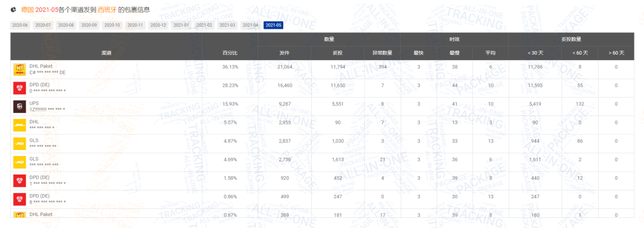This screenshot has width=644, height=228.
Task: Click the 9,287 shipped count cell
Action: [284, 104]
